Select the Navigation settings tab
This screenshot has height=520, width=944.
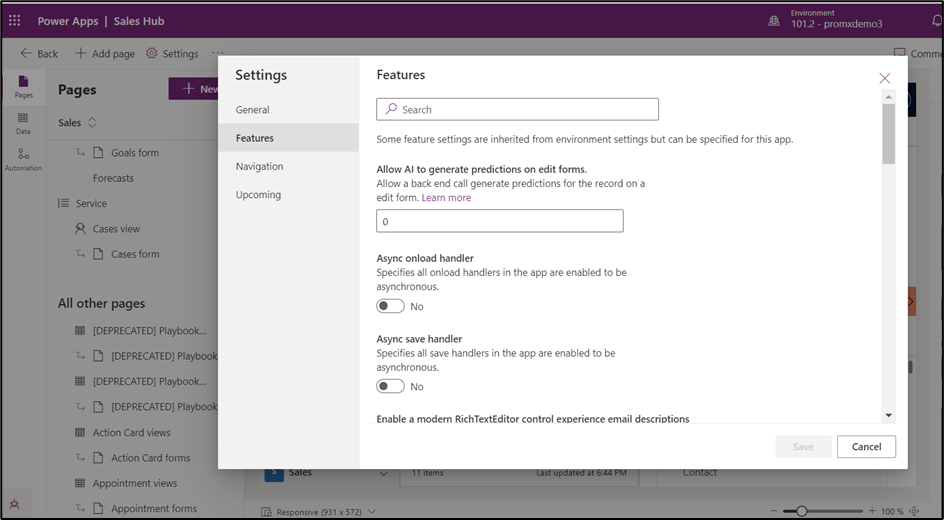[x=259, y=167]
